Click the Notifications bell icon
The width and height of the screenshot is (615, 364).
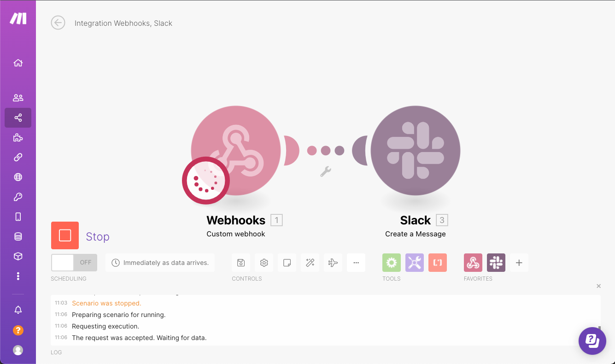click(18, 310)
